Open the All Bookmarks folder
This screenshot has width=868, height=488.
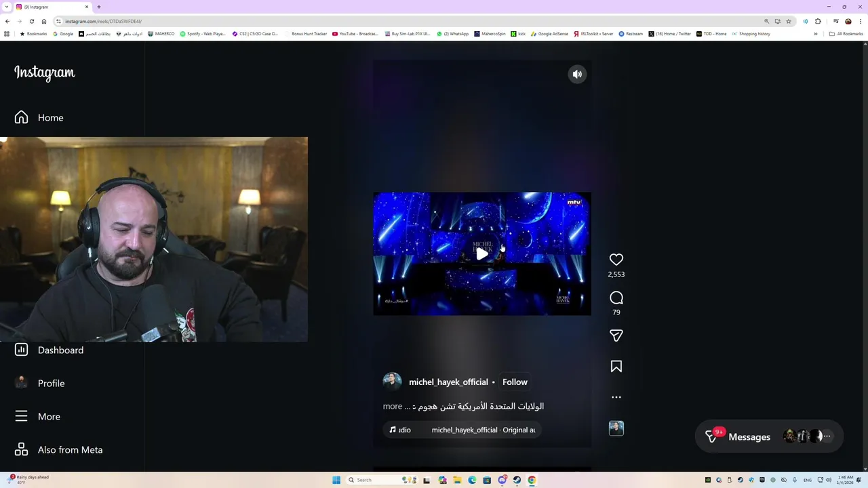846,34
